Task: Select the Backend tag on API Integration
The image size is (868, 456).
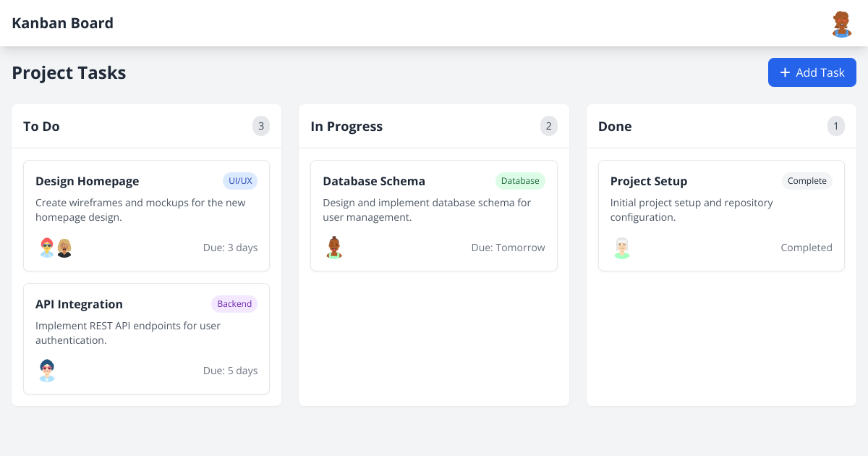Action: point(234,304)
